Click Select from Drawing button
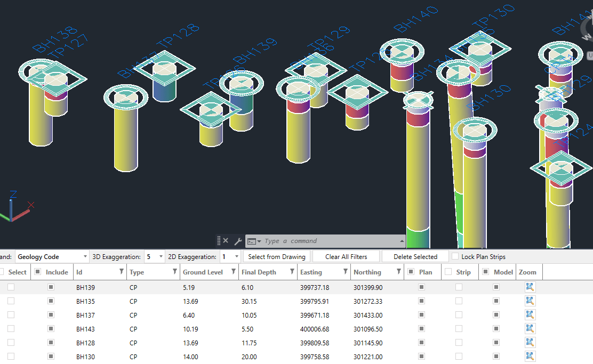The image size is (593, 364). tap(276, 257)
